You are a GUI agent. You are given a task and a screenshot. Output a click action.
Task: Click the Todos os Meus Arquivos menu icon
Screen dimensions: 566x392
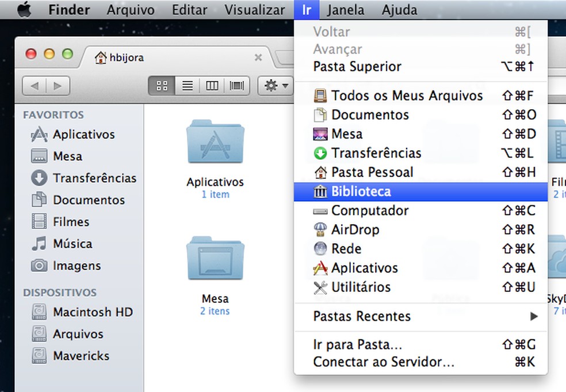[x=320, y=95]
